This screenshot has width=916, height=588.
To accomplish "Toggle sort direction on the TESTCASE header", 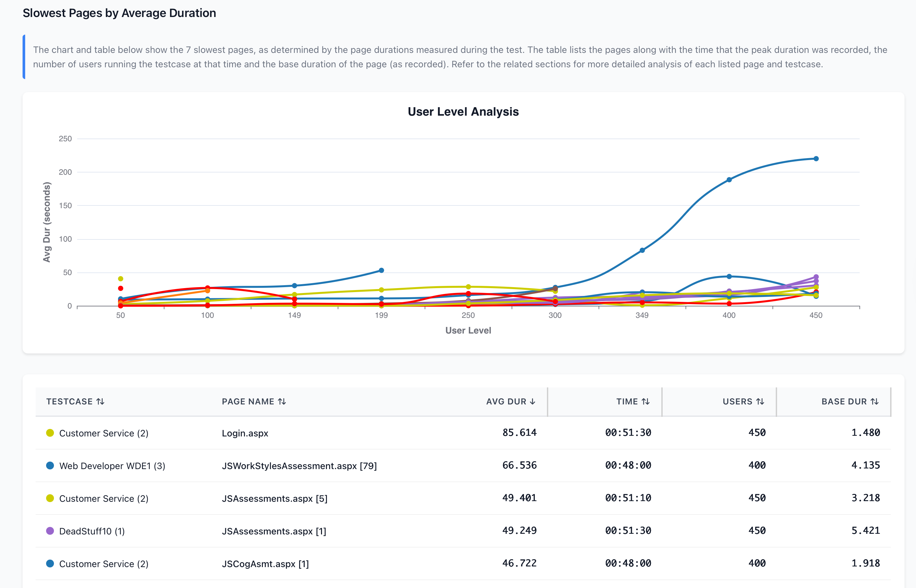I will click(x=100, y=401).
